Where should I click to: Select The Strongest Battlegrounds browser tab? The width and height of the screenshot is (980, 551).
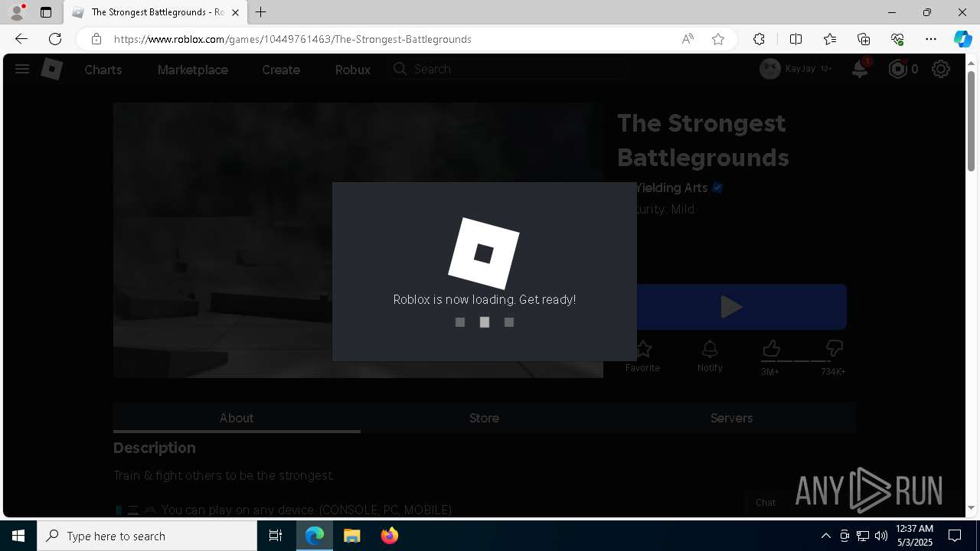(x=155, y=12)
